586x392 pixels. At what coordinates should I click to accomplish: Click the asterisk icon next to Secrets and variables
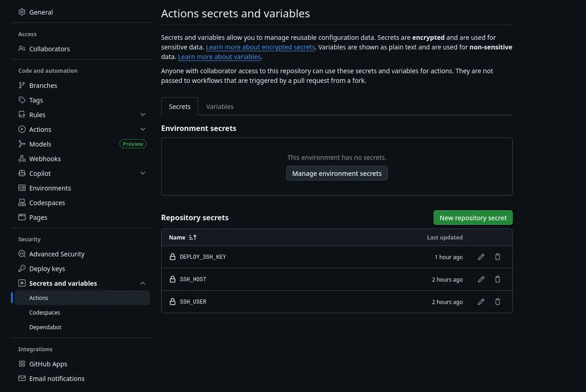click(22, 283)
